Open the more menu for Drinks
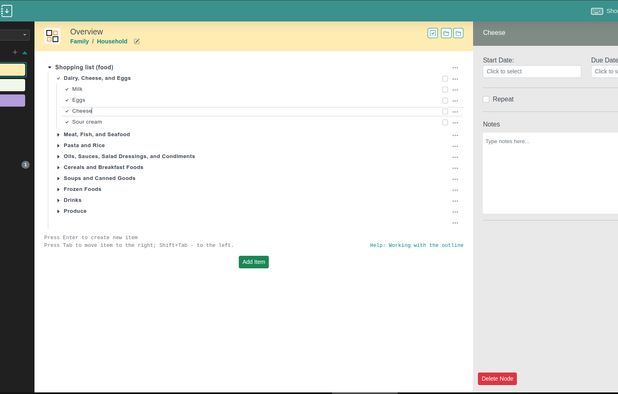618x394 pixels. [x=455, y=201]
